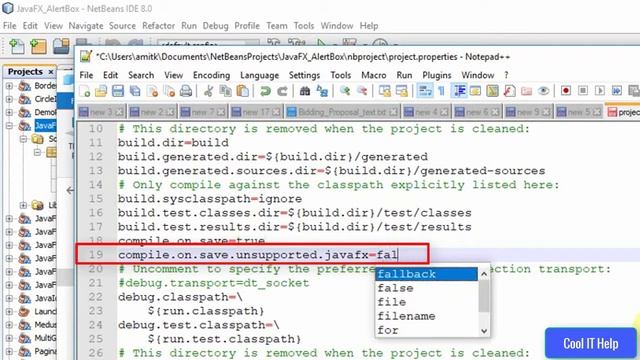Toggle Word wrap icon in Notepad++ toolbar
This screenshot has height=360, width=640.
pos(425,91)
